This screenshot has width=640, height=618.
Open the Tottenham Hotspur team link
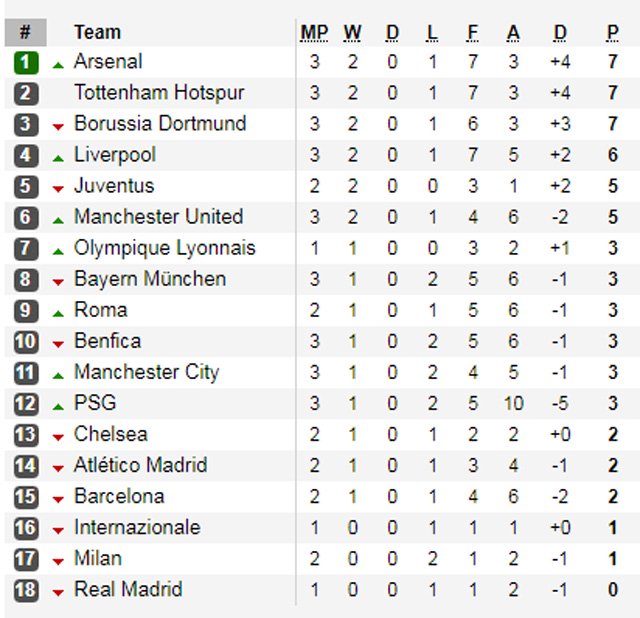(x=159, y=93)
